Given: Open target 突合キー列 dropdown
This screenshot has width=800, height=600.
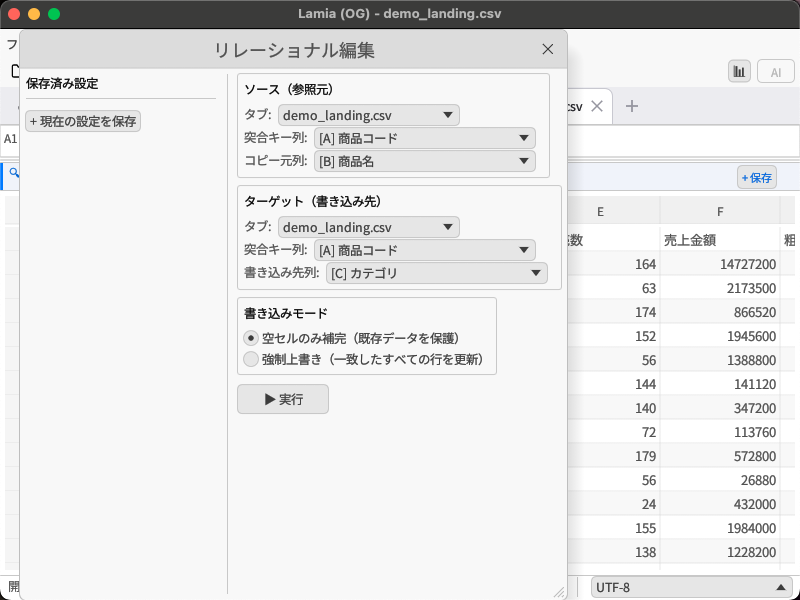Looking at the screenshot, I should (x=424, y=250).
